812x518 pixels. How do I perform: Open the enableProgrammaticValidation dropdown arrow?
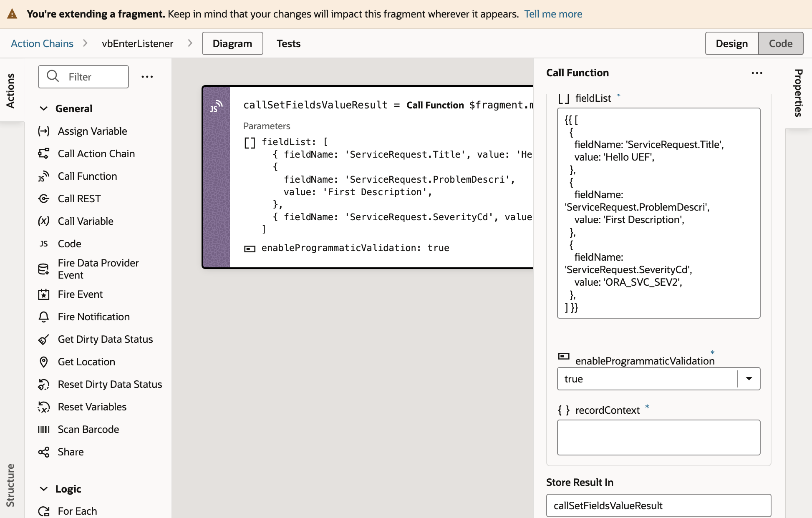click(x=749, y=379)
